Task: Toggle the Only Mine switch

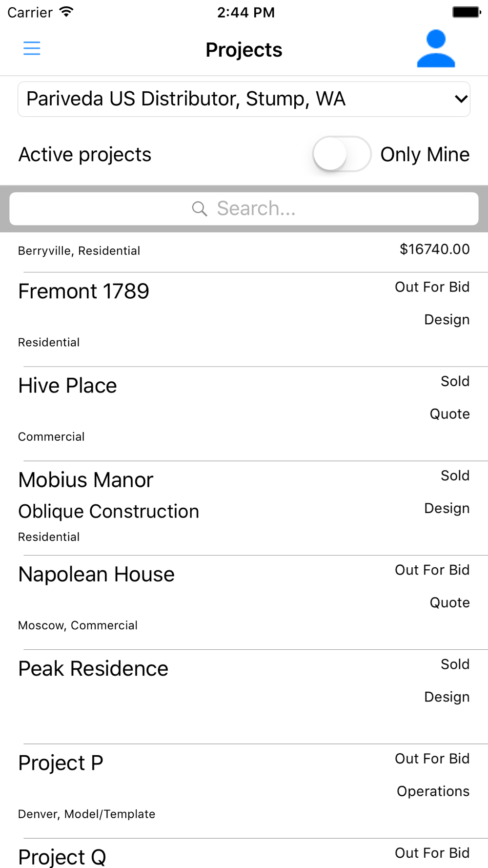Action: click(x=342, y=154)
